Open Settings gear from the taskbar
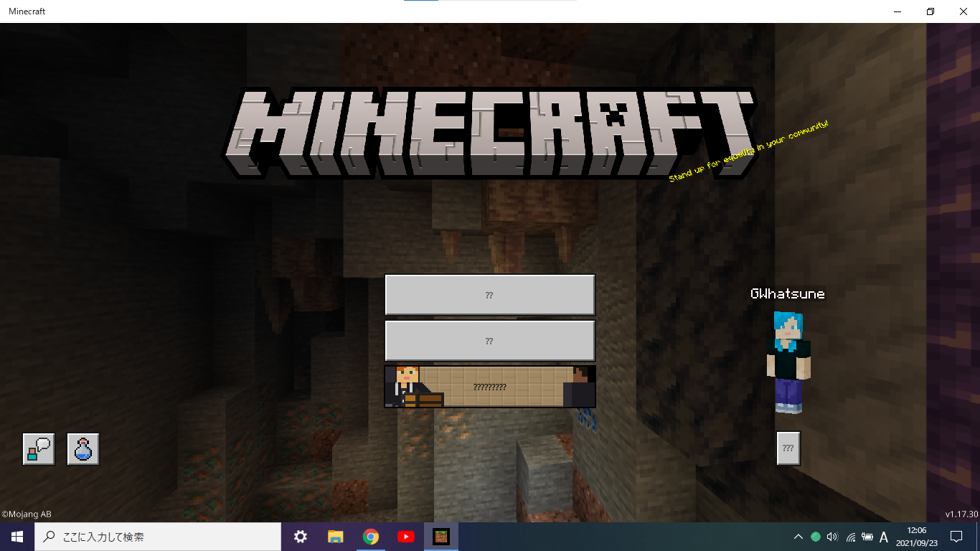Viewport: 980px width, 551px height. [301, 537]
